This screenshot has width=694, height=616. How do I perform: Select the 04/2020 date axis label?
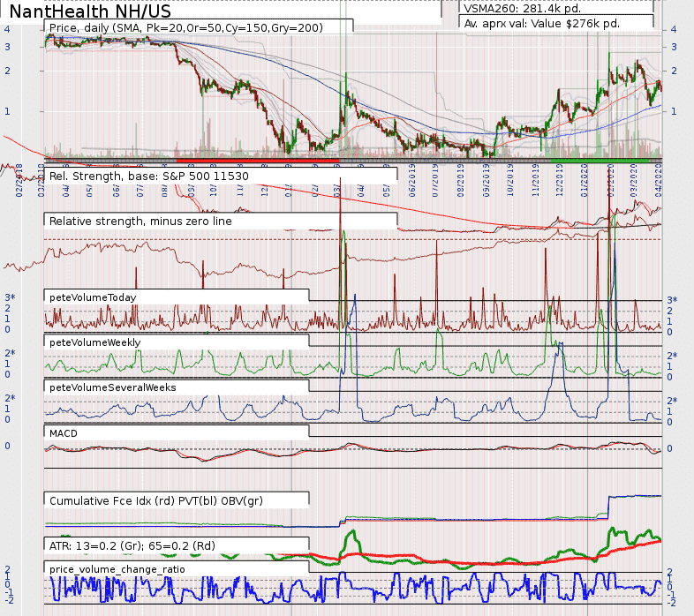pos(659,180)
